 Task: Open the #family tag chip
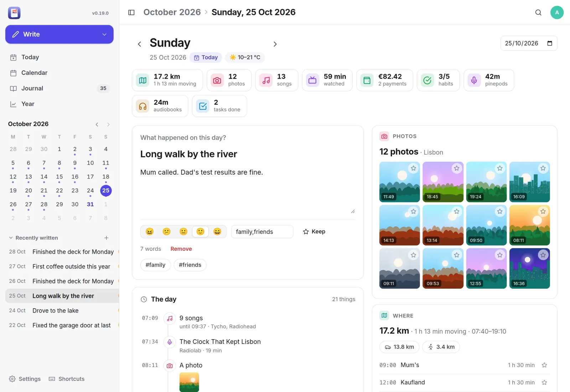[x=155, y=265]
